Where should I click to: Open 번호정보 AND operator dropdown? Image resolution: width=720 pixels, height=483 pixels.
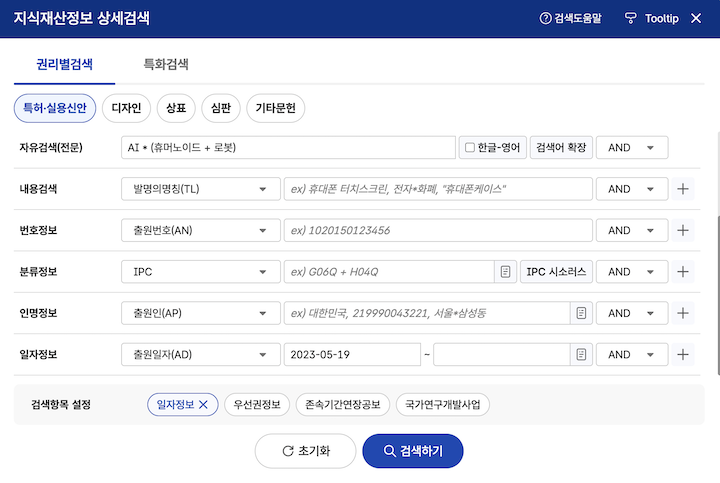632,230
